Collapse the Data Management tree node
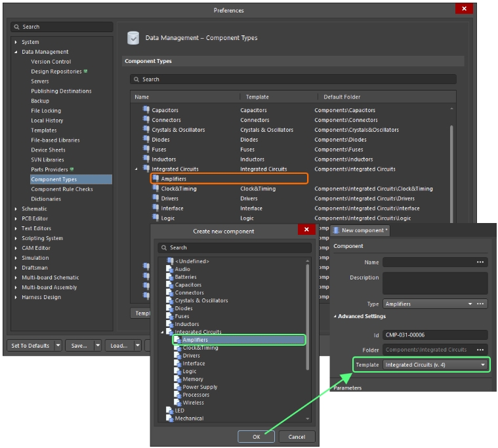Screen dimensions: 498x448 [x=16, y=52]
